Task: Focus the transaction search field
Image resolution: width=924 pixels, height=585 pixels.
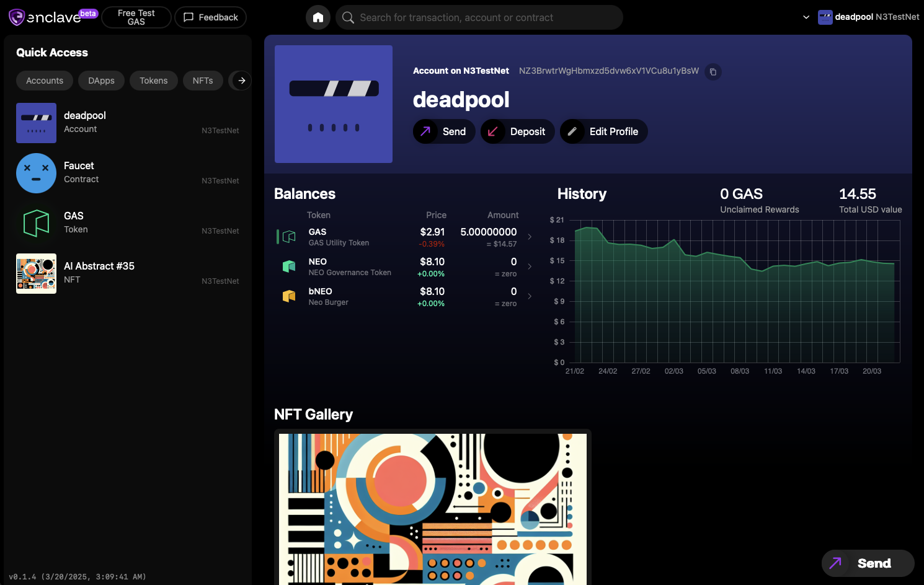Action: click(484, 17)
